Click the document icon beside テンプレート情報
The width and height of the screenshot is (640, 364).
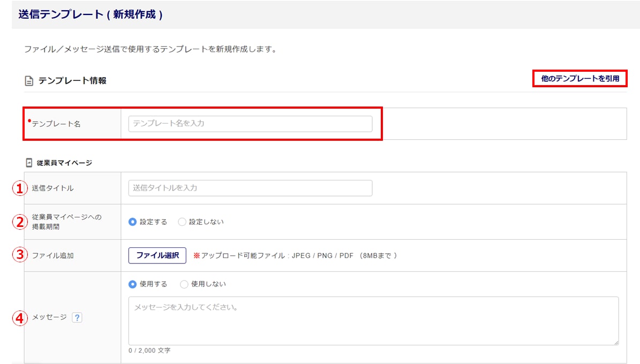coord(29,81)
